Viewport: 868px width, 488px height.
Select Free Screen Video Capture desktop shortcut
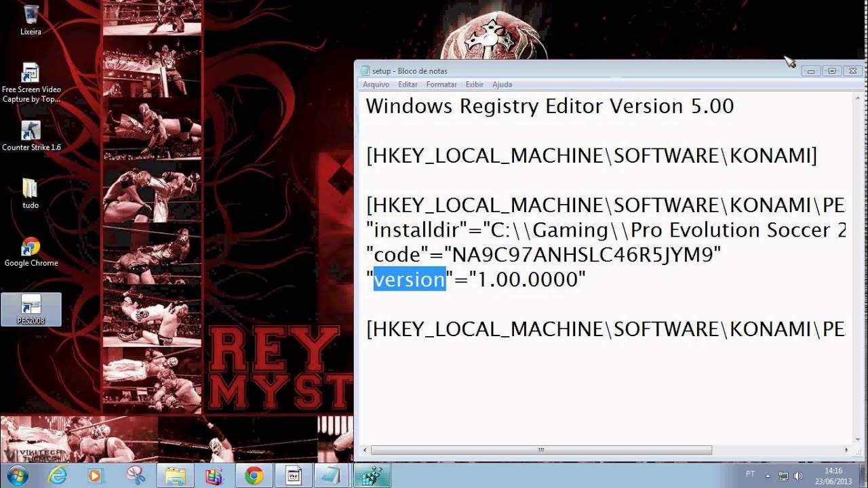coord(31,83)
